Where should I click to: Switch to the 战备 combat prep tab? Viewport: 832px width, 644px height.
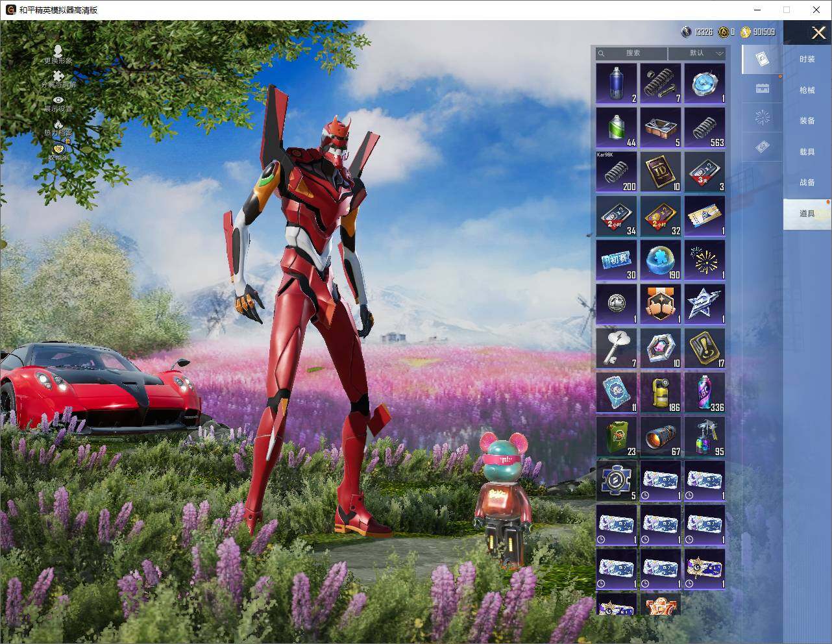(x=807, y=182)
